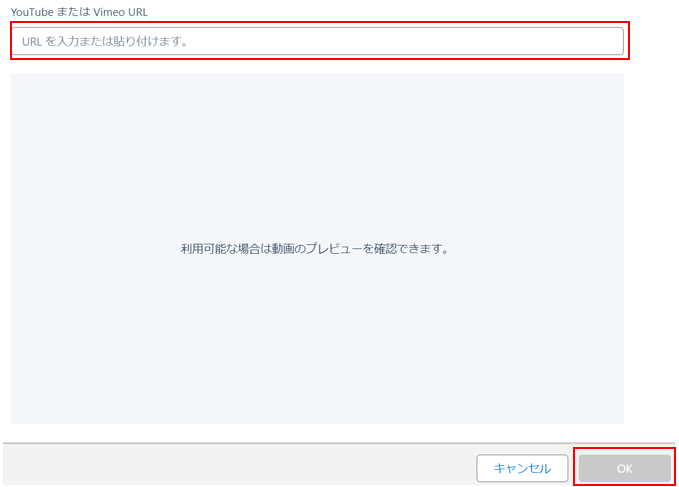This screenshot has height=487, width=679.
Task: Confirm the dialog with OK
Action: pos(624,468)
